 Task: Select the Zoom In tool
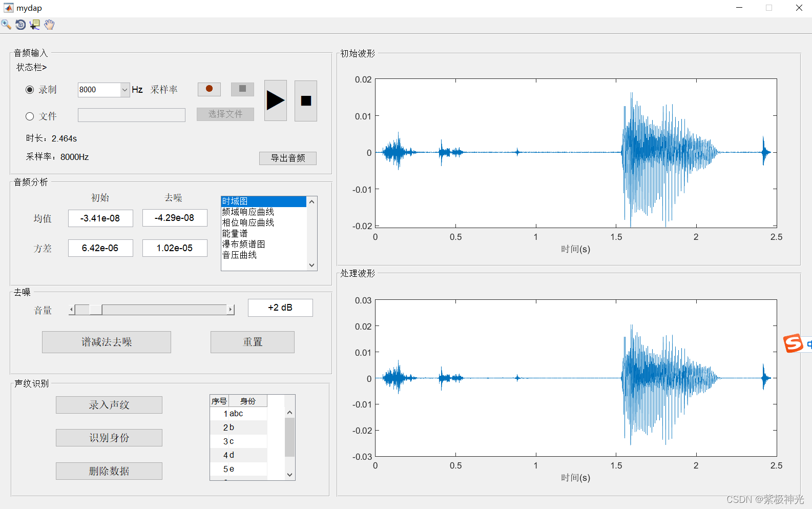pyautogui.click(x=6, y=24)
